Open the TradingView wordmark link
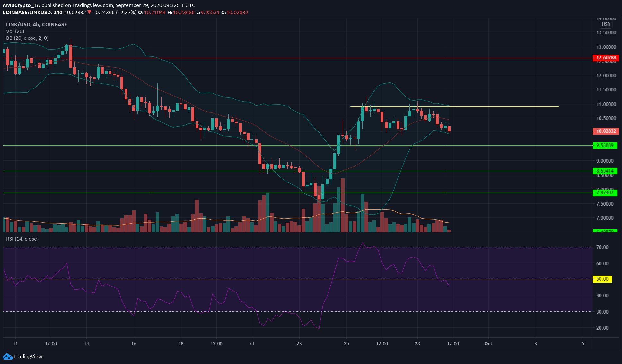This screenshot has width=622, height=364. 28,356
